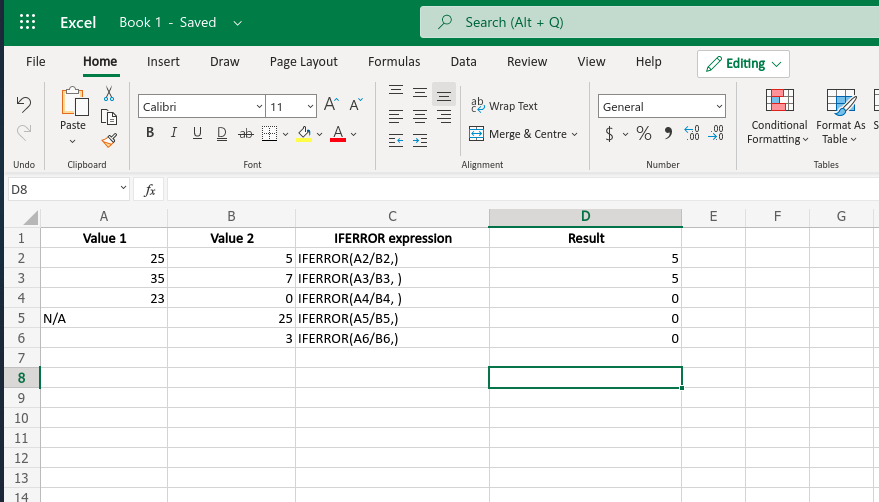This screenshot has height=502, width=879.
Task: Open the Calibri font name dropdown
Action: pos(259,107)
